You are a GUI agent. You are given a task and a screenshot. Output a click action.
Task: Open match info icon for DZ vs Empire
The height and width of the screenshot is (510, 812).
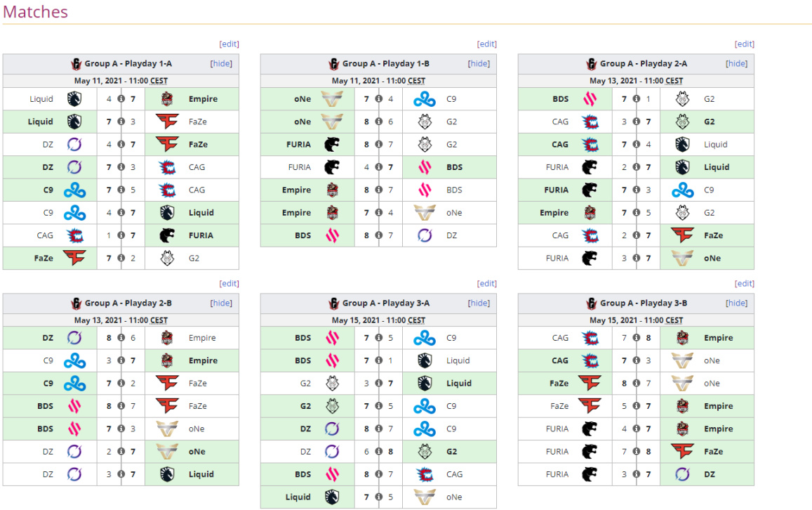pos(121,338)
